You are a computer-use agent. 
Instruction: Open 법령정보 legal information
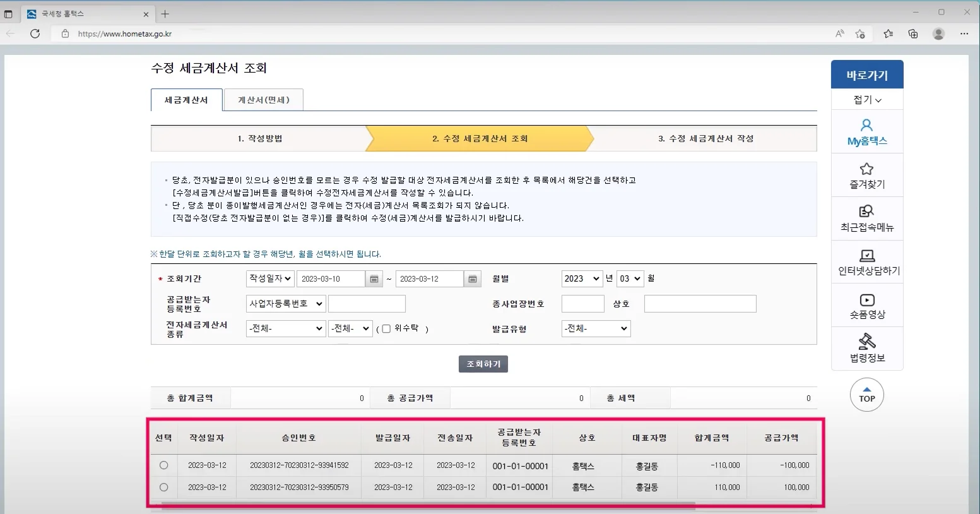pyautogui.click(x=866, y=348)
